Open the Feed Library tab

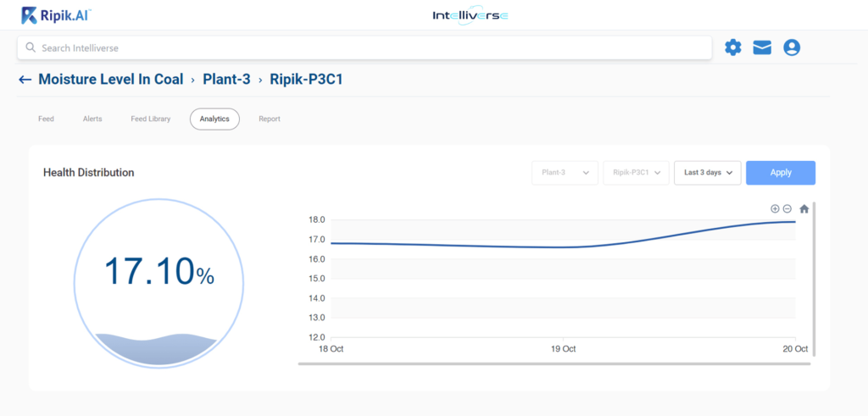tap(150, 119)
